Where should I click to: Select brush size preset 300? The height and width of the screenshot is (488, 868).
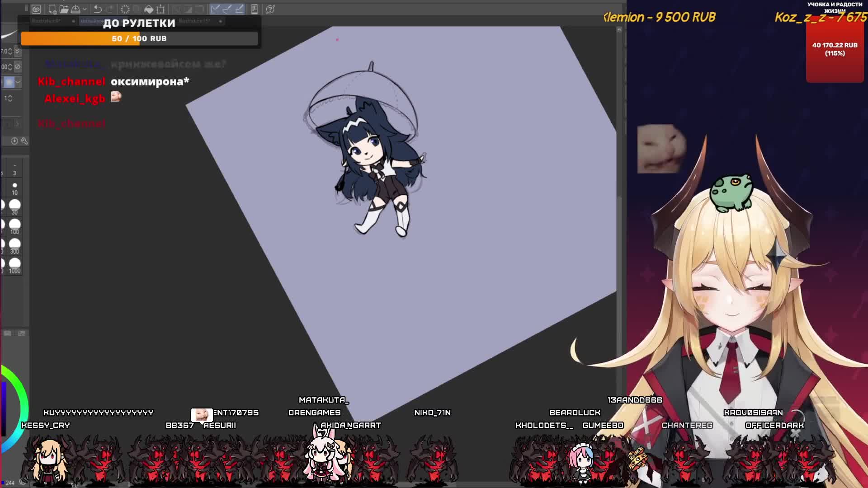coord(14,246)
